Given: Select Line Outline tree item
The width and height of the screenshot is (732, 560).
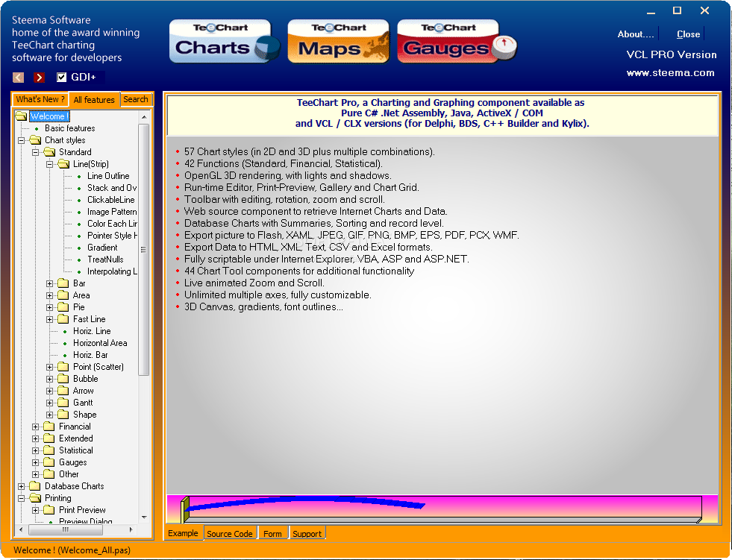Looking at the screenshot, I should point(108,176).
